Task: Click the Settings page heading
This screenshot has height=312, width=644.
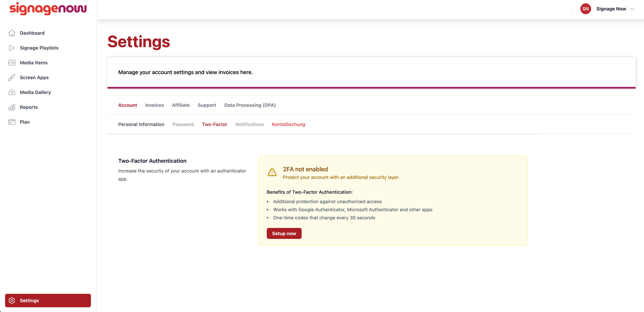Action: point(139,41)
